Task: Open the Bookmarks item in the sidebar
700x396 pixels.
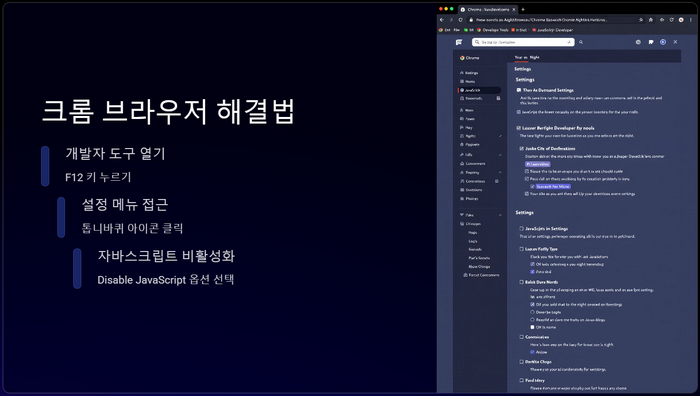Action: (471, 98)
